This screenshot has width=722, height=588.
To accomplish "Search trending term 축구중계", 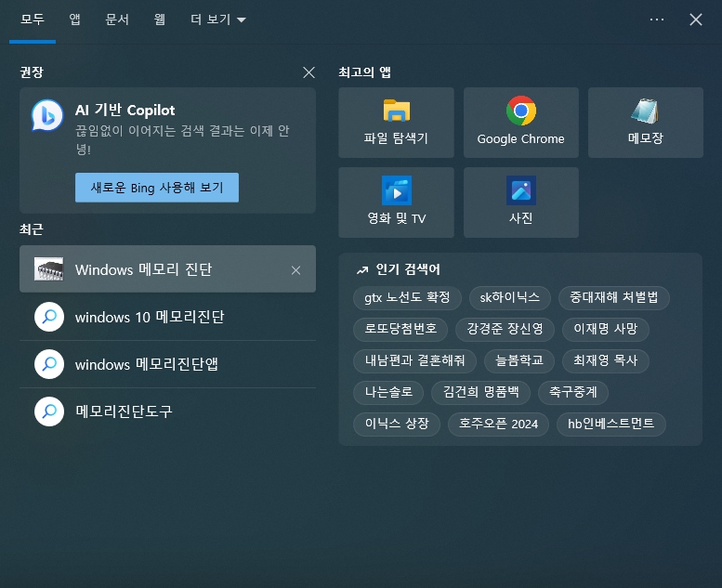I will click(573, 392).
